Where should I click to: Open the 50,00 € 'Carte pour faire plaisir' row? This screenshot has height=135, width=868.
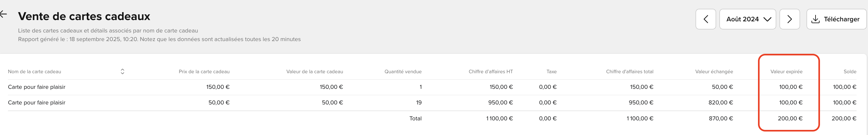pyautogui.click(x=432, y=103)
